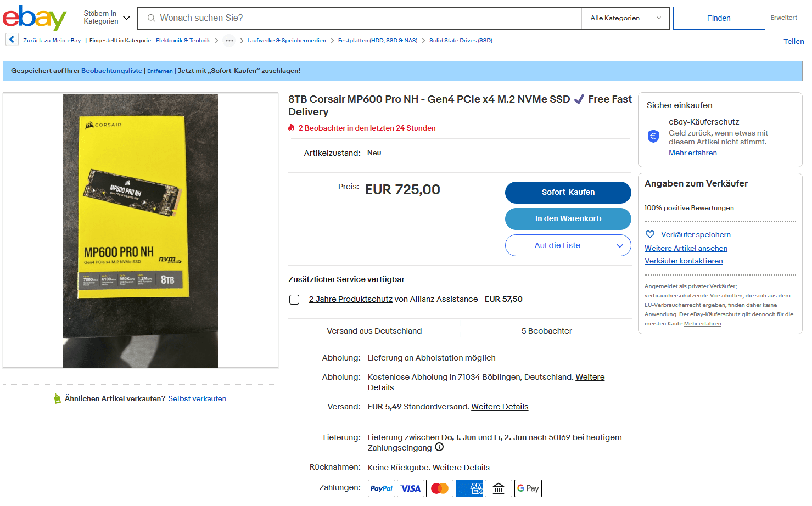Expand the Stöbern in Kategorien dropdown
The height and width of the screenshot is (506, 812).
coord(107,18)
